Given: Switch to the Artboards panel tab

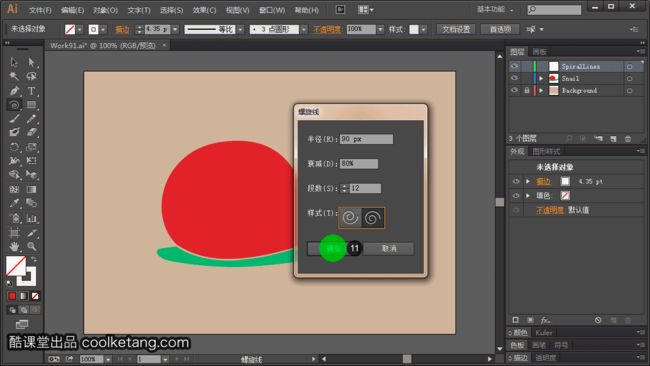Looking at the screenshot, I should click(x=539, y=52).
